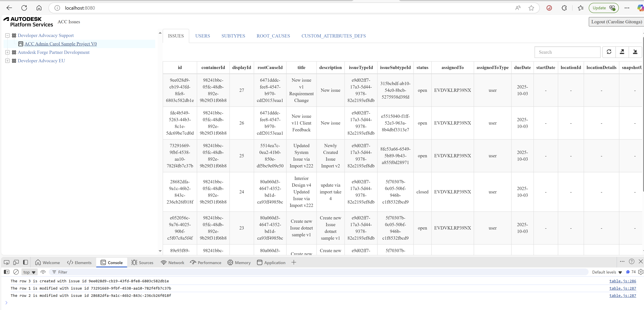Toggle the console sidebar panel icon
The image size is (644, 310).
(x=6, y=272)
